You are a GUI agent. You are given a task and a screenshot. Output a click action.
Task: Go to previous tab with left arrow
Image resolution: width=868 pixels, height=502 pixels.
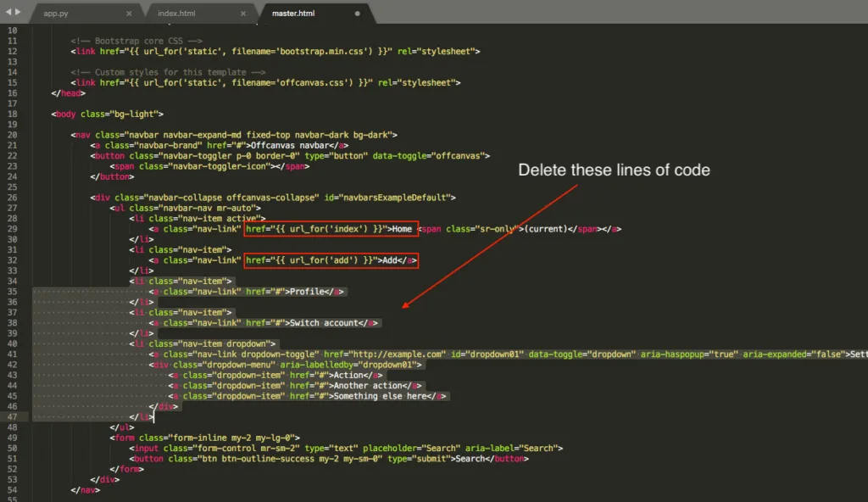tap(8, 12)
